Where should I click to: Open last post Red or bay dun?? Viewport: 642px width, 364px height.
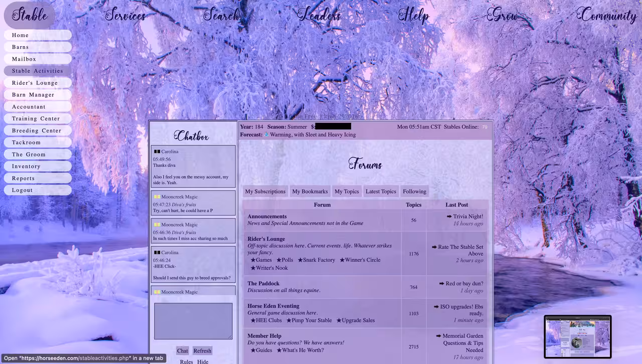tap(464, 284)
